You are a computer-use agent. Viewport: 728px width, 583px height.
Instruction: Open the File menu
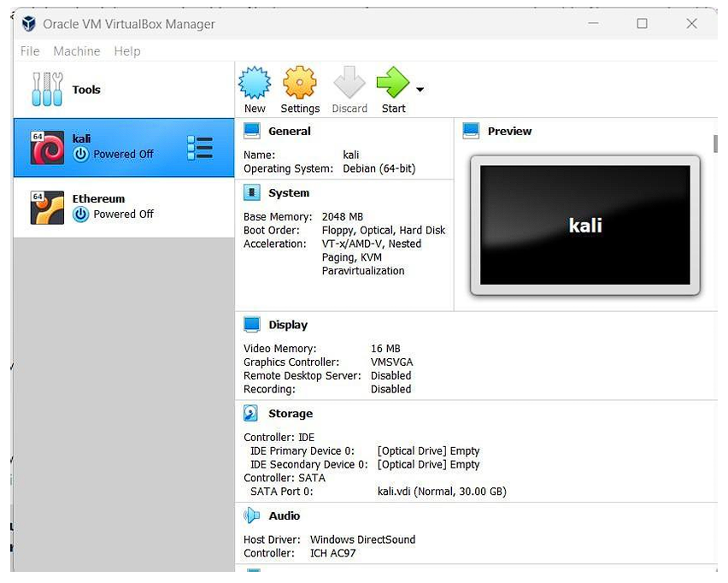pos(30,51)
